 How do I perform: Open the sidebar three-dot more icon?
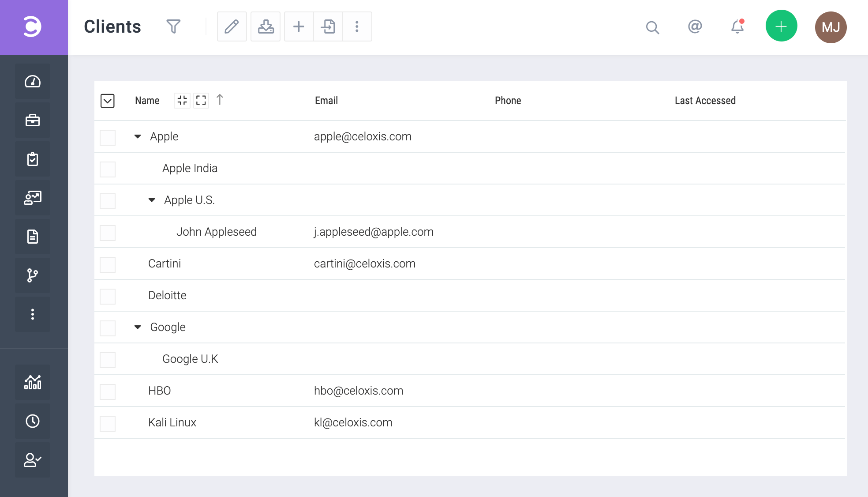pyautogui.click(x=33, y=314)
